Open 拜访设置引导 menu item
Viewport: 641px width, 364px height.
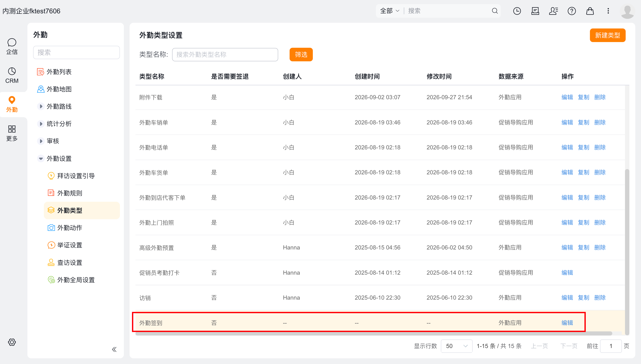tap(71, 176)
